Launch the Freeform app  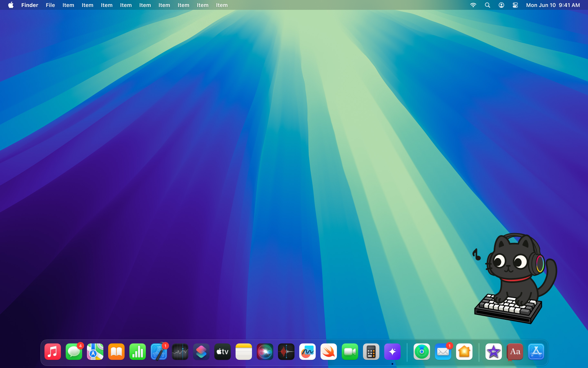pos(307,352)
